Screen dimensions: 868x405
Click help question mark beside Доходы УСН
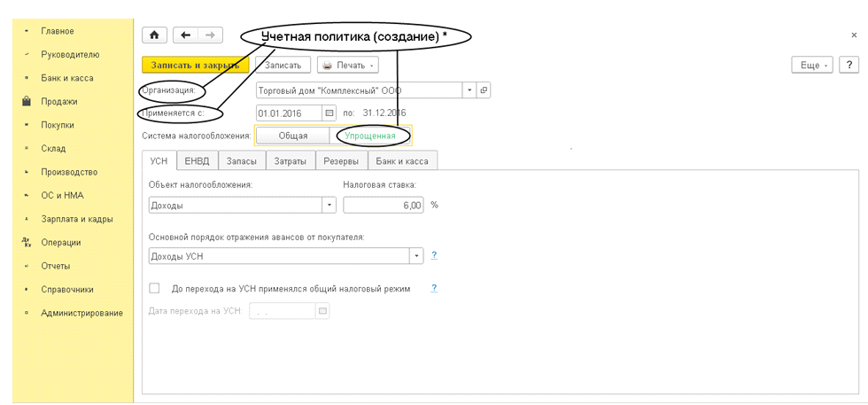434,256
